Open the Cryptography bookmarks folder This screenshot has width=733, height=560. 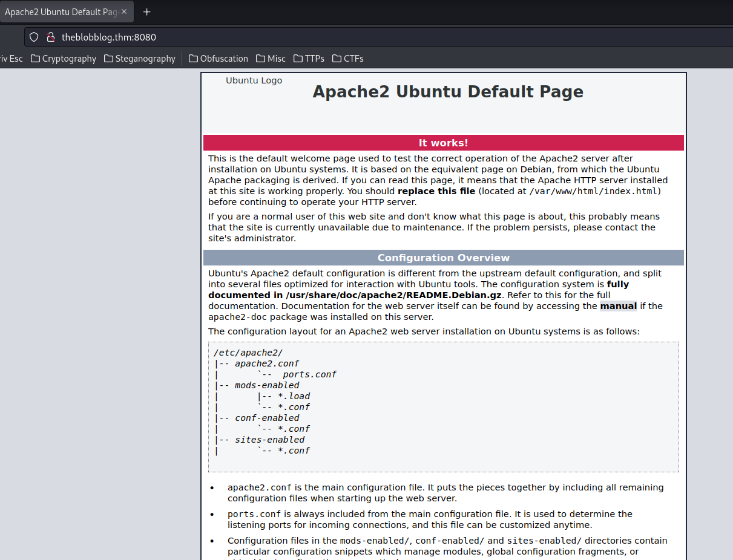tap(64, 59)
